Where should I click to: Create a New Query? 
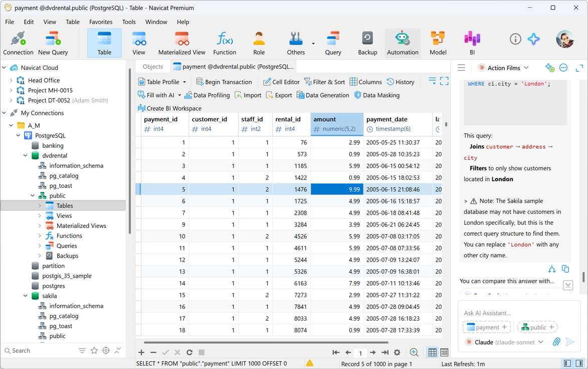coord(53,43)
